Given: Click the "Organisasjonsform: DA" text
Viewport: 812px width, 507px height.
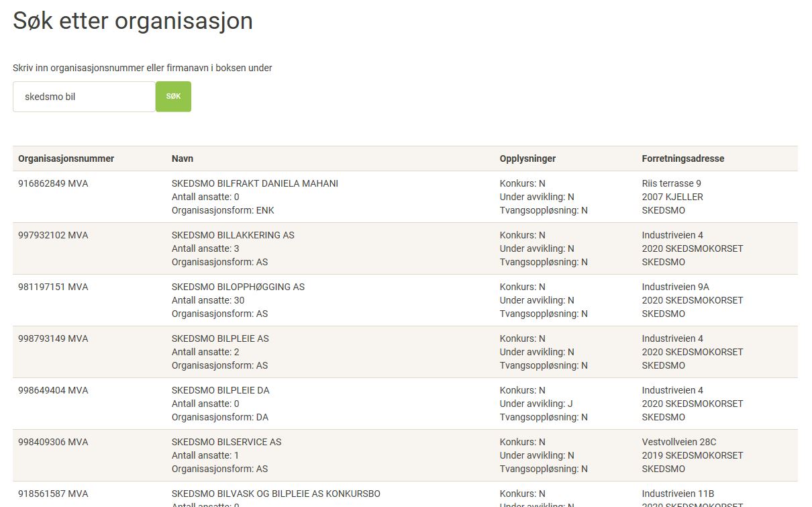Looking at the screenshot, I should pyautogui.click(x=220, y=417).
